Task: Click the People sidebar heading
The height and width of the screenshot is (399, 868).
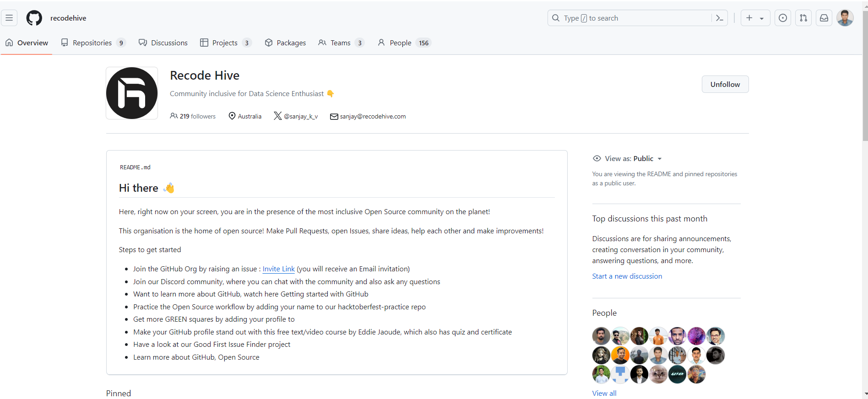Action: [604, 313]
